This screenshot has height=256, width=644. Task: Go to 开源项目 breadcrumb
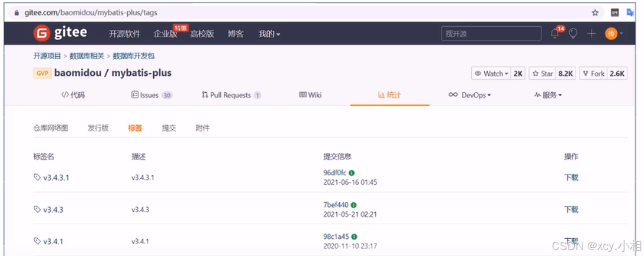[47, 56]
